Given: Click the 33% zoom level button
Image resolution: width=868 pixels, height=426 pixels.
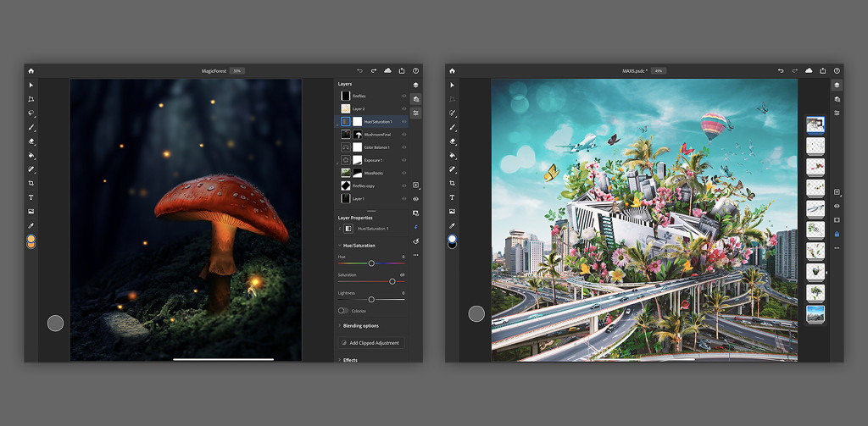Looking at the screenshot, I should pos(236,70).
